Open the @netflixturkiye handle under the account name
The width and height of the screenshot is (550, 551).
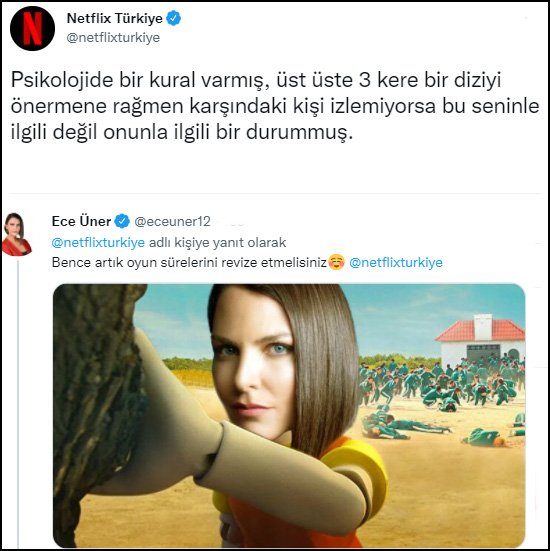pos(113,38)
